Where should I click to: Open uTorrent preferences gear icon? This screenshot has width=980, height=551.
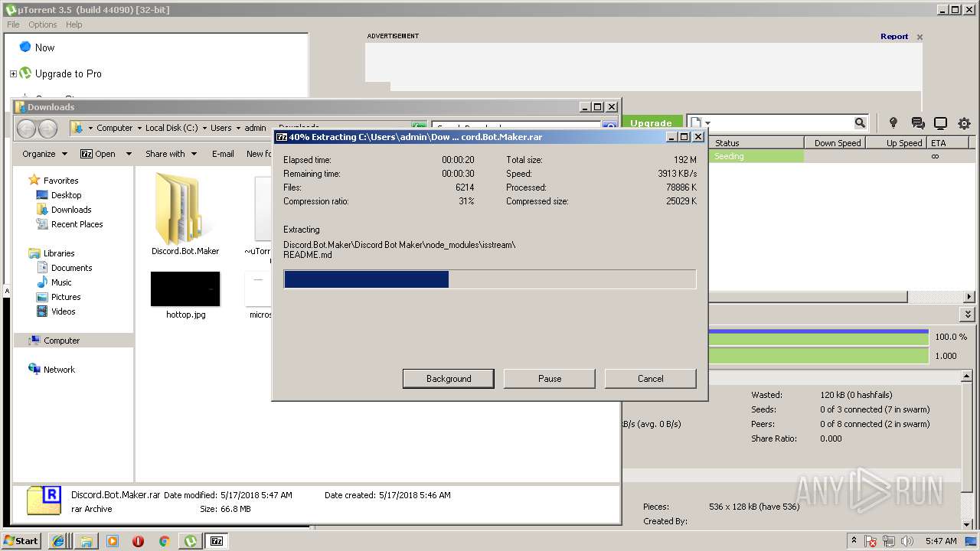point(964,123)
